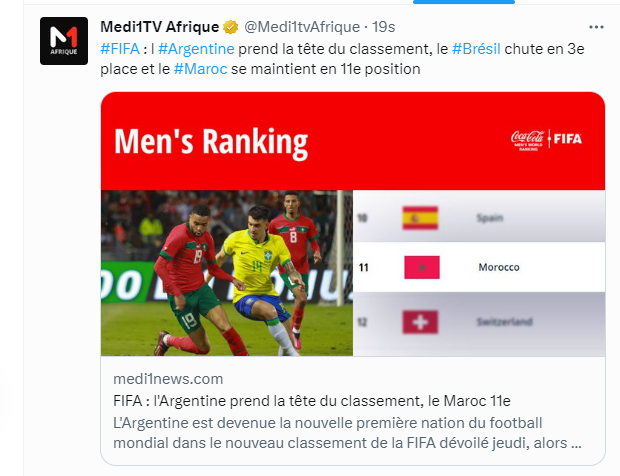Image resolution: width=620 pixels, height=476 pixels.
Task: Open the Medi1TV Afrique display name
Action: point(159,27)
